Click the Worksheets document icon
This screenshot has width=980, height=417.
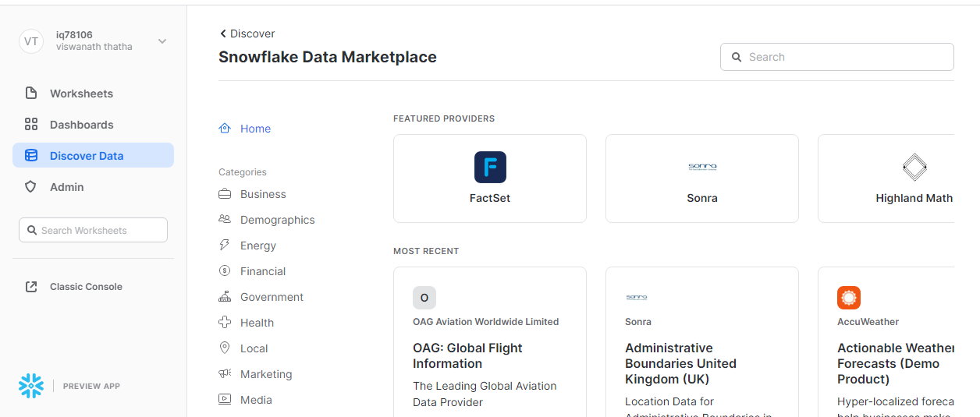tap(31, 94)
